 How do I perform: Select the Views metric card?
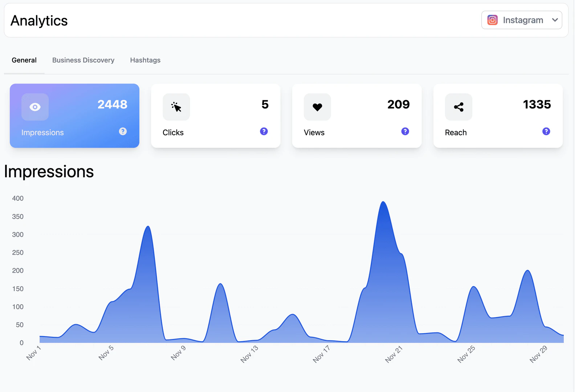(x=357, y=116)
